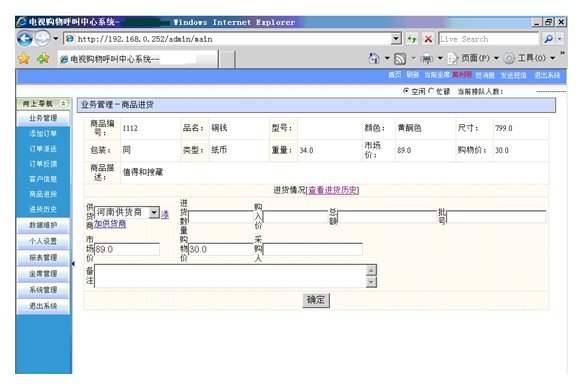
Task: Click the RSS feeds icon
Action: coord(400,59)
